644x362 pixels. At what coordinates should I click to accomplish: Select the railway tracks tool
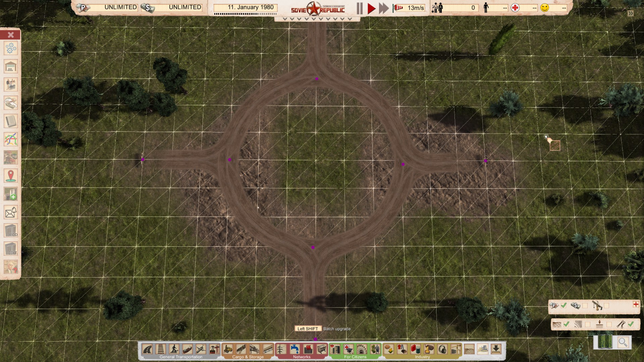tap(161, 349)
